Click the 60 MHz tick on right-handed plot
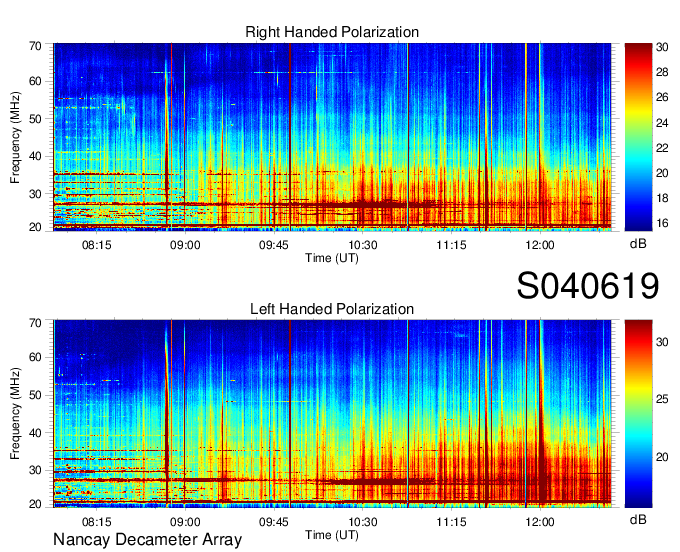The height and width of the screenshot is (552, 680). click(x=35, y=81)
